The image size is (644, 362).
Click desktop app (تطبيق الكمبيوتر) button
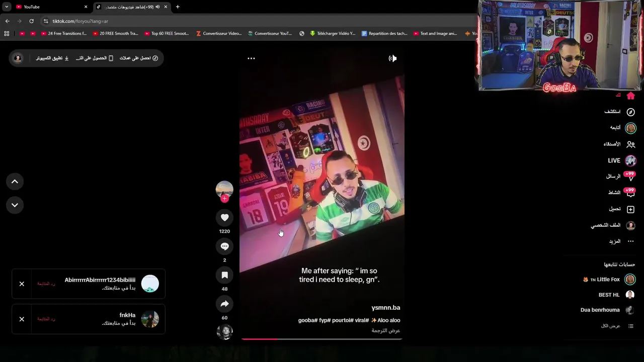point(52,58)
